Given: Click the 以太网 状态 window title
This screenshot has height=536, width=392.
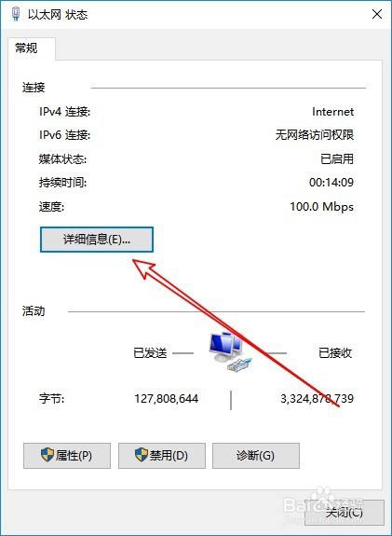Looking at the screenshot, I should pyautogui.click(x=58, y=15).
